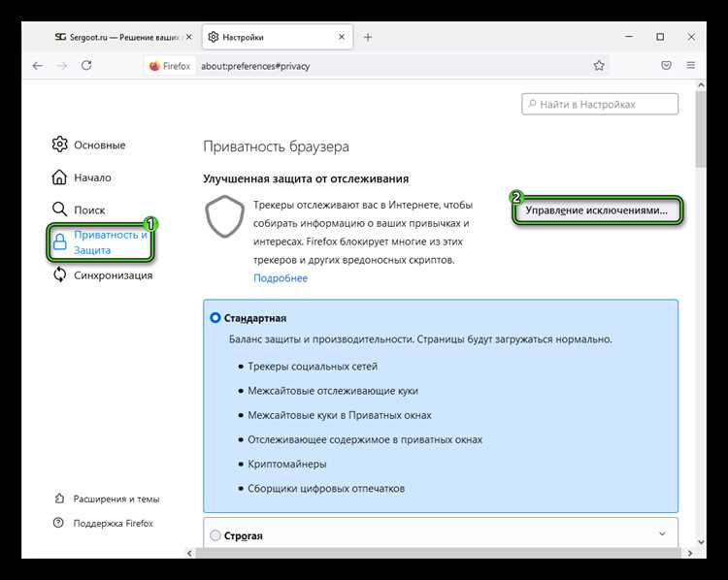
Task: Reload the page with the refresh icon
Action: pyautogui.click(x=86, y=65)
